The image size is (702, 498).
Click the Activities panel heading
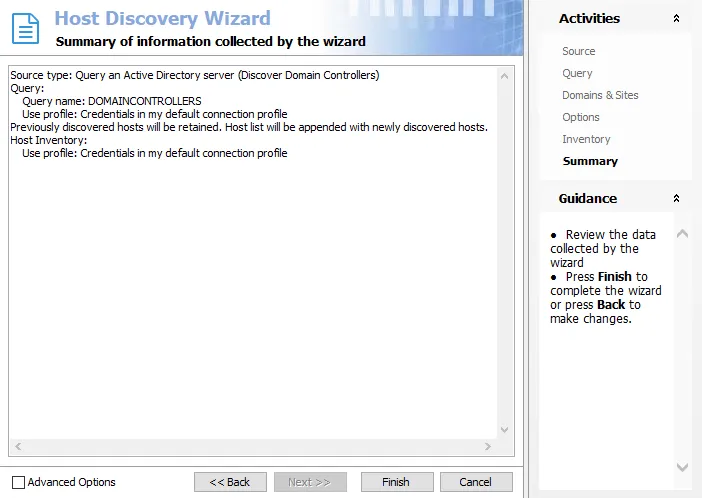click(x=589, y=18)
